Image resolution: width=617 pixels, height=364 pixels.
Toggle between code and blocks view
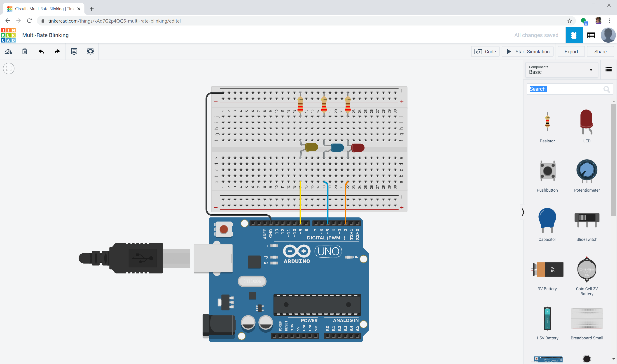(486, 52)
